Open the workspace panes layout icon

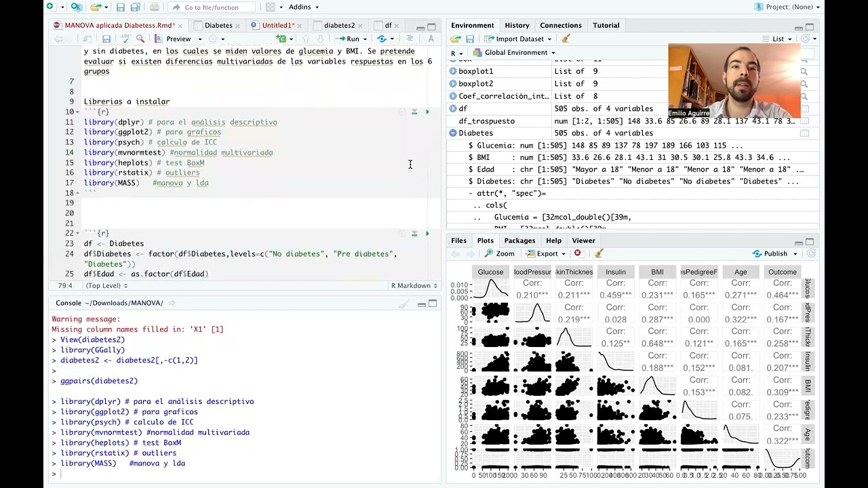[271, 7]
